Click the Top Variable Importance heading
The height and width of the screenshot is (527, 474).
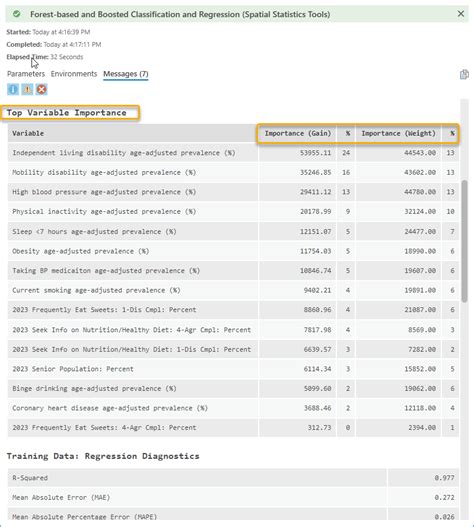pyautogui.click(x=67, y=113)
